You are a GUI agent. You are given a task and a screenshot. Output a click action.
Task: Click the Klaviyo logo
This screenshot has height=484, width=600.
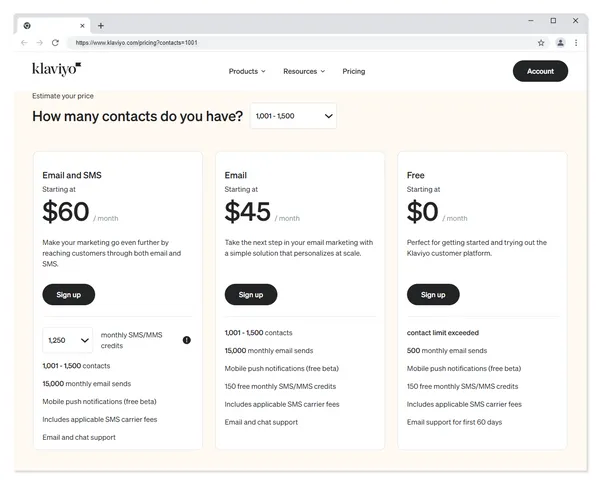(x=57, y=69)
